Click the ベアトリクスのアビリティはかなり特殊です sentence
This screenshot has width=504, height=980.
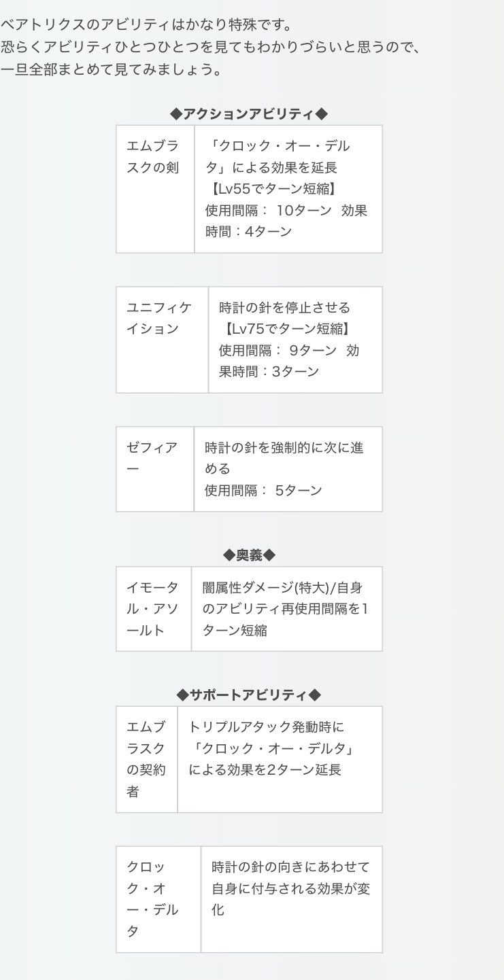(x=146, y=25)
